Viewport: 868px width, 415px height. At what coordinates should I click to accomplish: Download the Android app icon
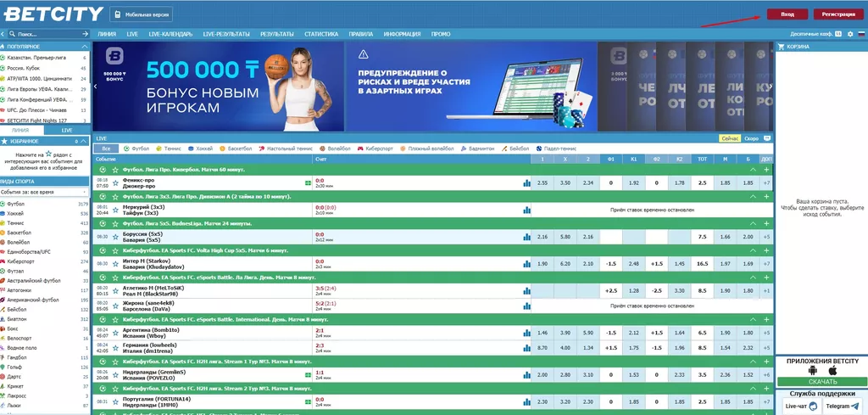tap(813, 371)
